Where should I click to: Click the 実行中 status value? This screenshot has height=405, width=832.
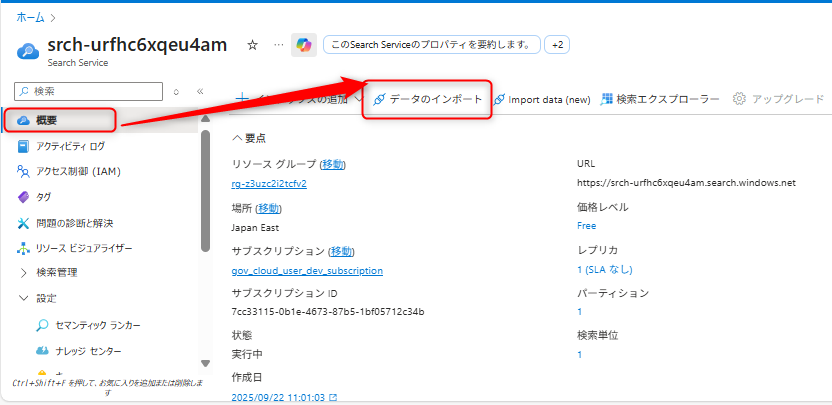coord(247,354)
